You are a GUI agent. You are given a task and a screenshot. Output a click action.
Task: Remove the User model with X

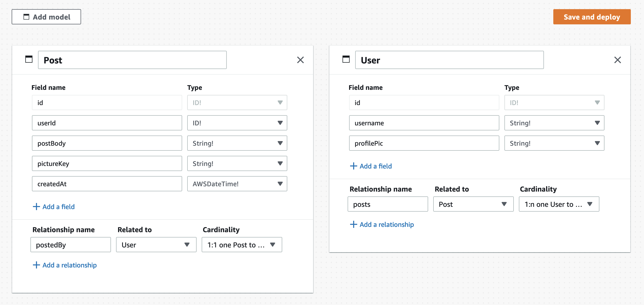[x=618, y=60]
